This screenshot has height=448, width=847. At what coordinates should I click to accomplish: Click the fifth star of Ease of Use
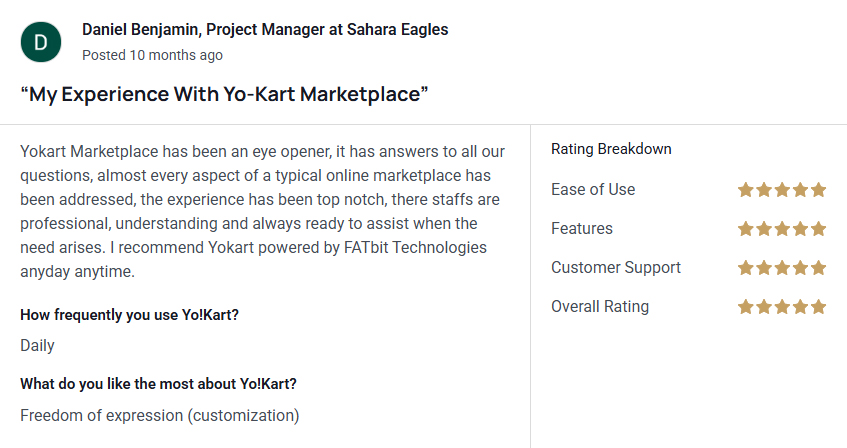click(x=818, y=190)
